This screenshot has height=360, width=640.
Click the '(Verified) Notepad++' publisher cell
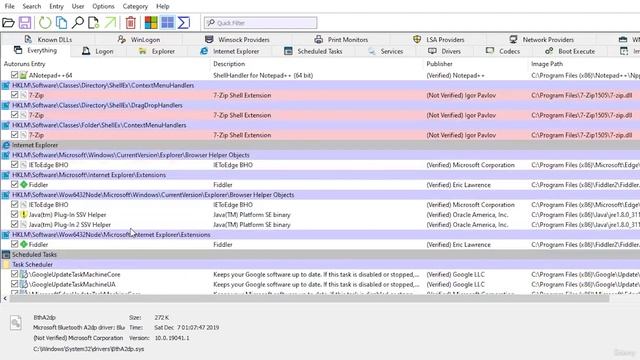pyautogui.click(x=456, y=76)
